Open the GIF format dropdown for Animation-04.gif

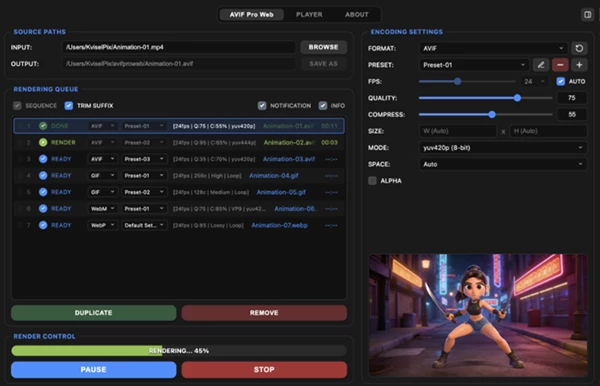tap(103, 176)
